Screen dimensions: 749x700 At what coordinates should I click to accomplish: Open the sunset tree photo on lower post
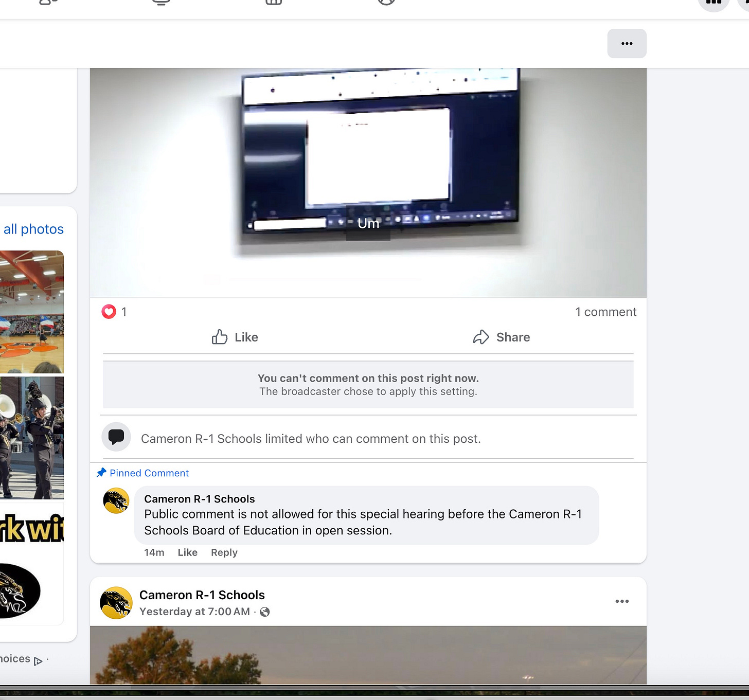click(x=368, y=655)
